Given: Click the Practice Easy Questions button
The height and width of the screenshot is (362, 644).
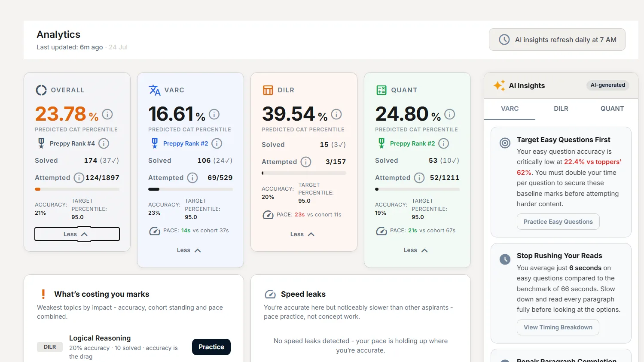Looking at the screenshot, I should tap(558, 222).
